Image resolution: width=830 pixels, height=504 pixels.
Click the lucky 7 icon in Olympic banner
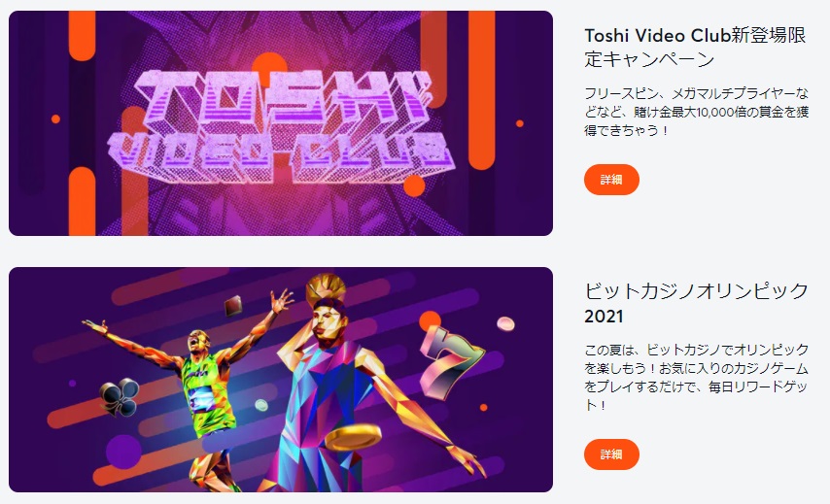coord(450,361)
